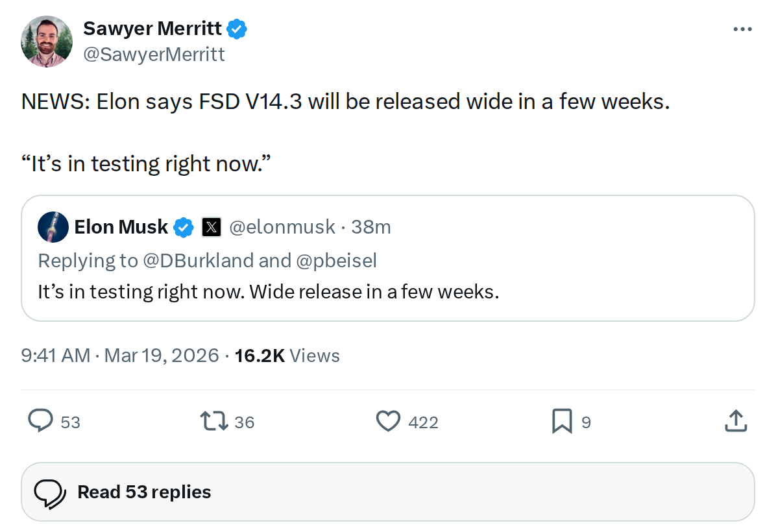Click Elon Musk's blue checkmark

(x=184, y=227)
